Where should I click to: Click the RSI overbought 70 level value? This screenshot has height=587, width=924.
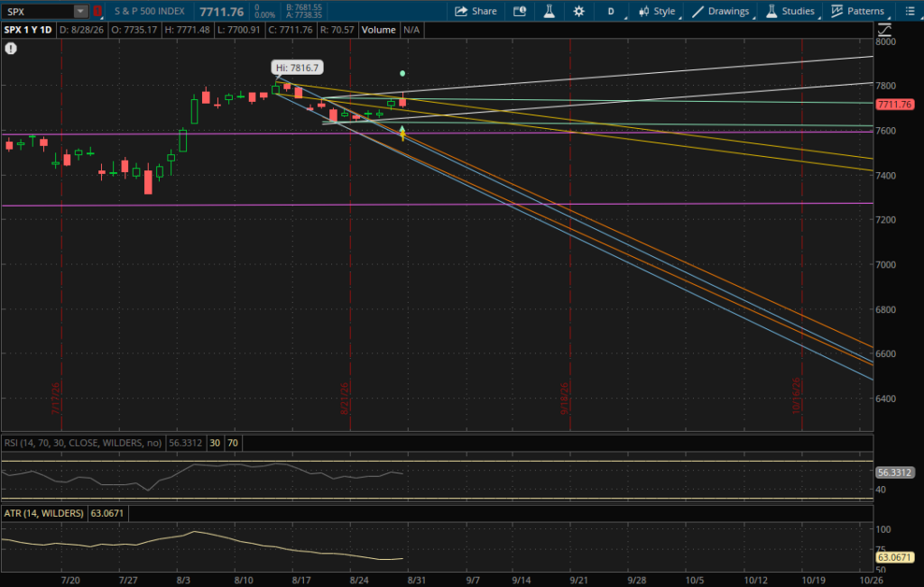coord(233,443)
